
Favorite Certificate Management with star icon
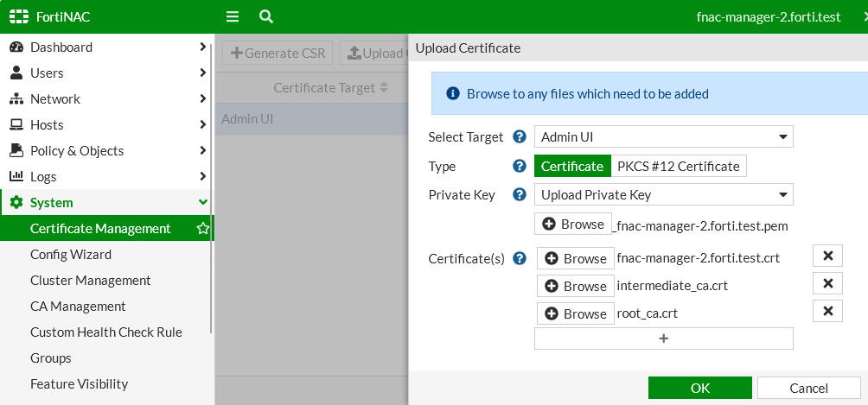click(x=202, y=229)
